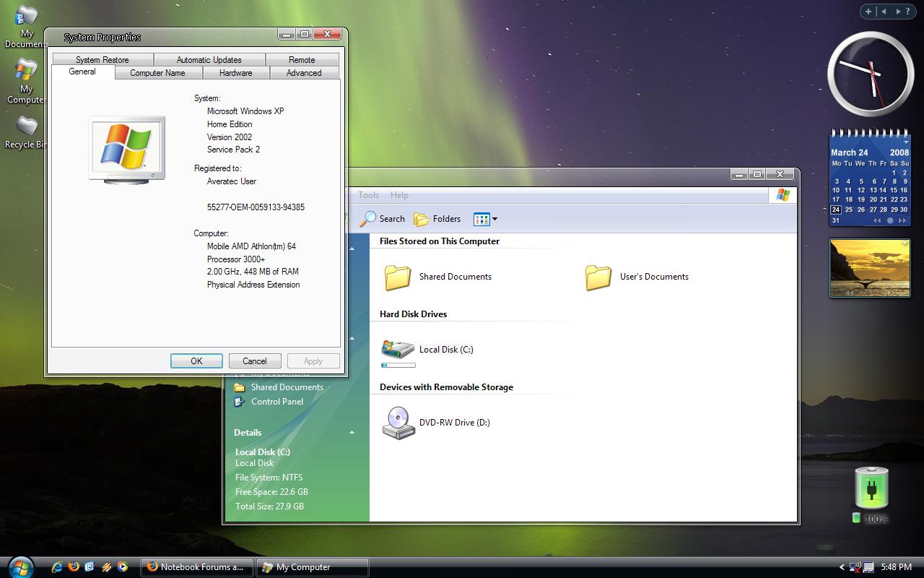Collapse the Details pane in My Computer
The image size is (924, 578).
pos(352,432)
